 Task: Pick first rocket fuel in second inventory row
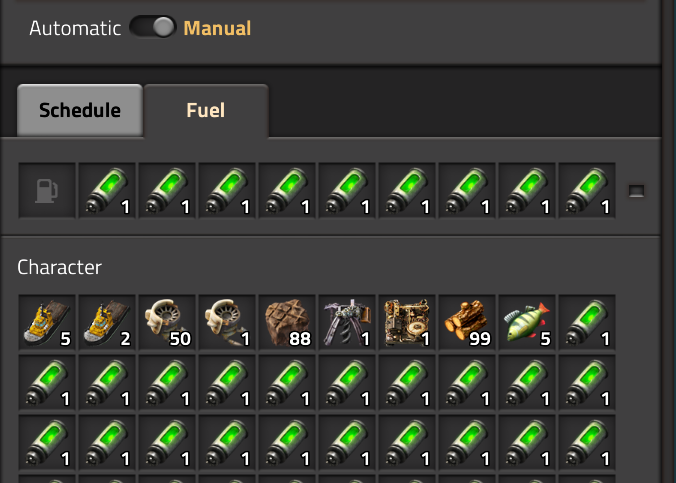[46, 382]
